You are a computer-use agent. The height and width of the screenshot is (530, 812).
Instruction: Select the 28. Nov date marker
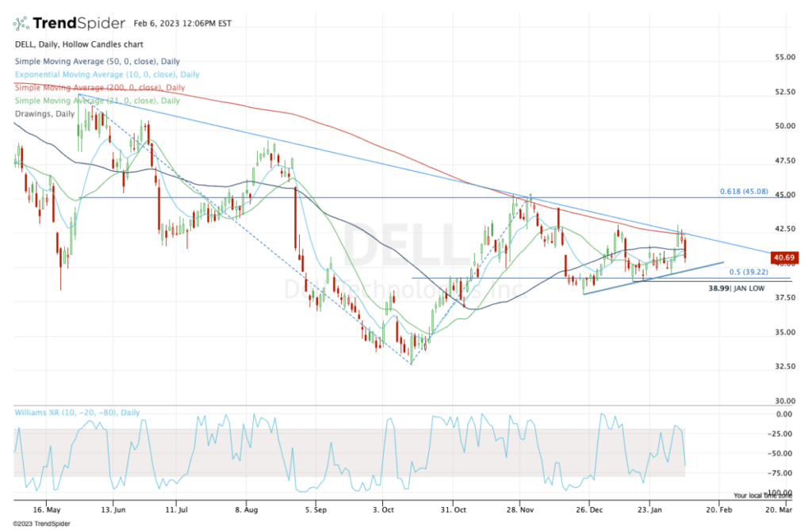[x=520, y=510]
